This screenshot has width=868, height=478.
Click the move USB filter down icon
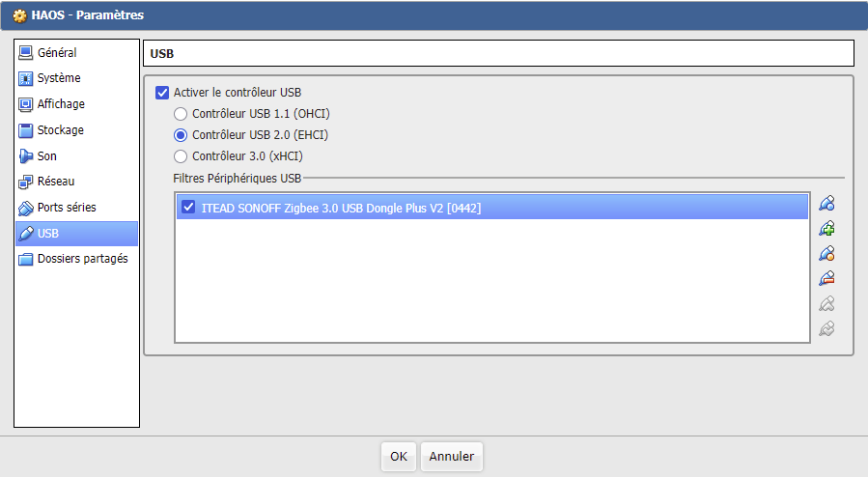pos(826,329)
